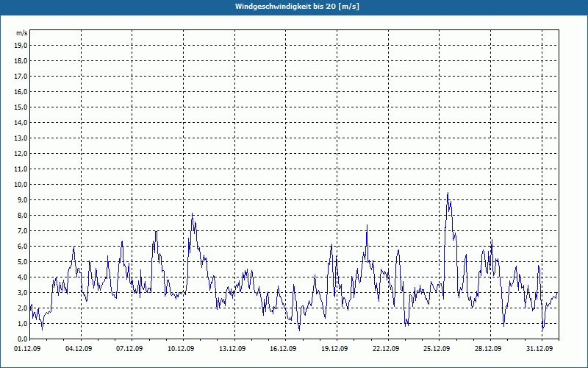The image size is (588, 368).
Task: Click the '8,0' y-axis label
Action: point(22,216)
